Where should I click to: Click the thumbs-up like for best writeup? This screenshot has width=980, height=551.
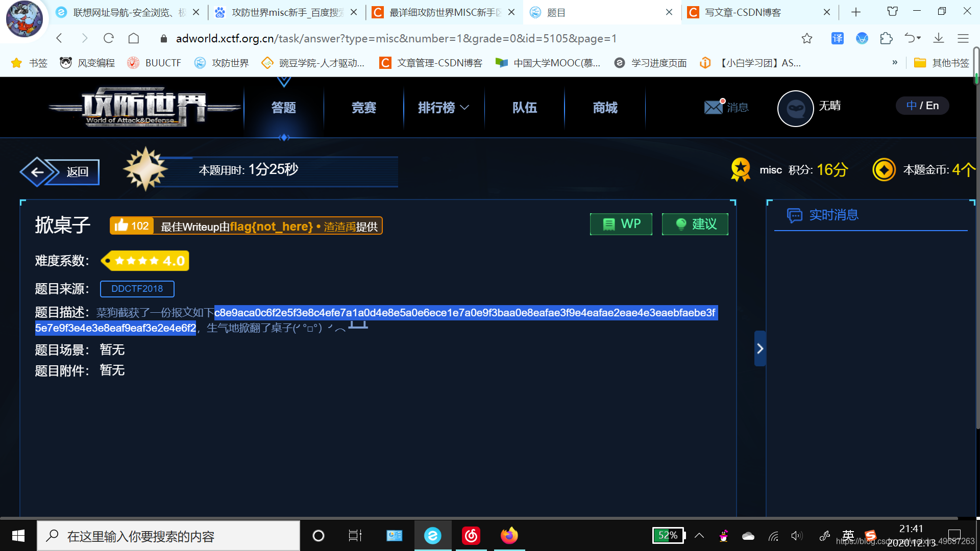(x=121, y=226)
